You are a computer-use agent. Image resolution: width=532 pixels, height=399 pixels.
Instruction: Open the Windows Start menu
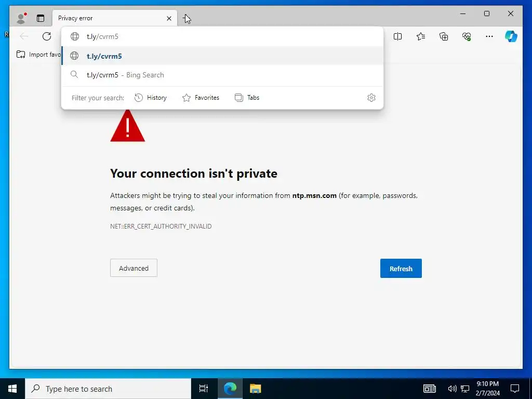(x=12, y=389)
